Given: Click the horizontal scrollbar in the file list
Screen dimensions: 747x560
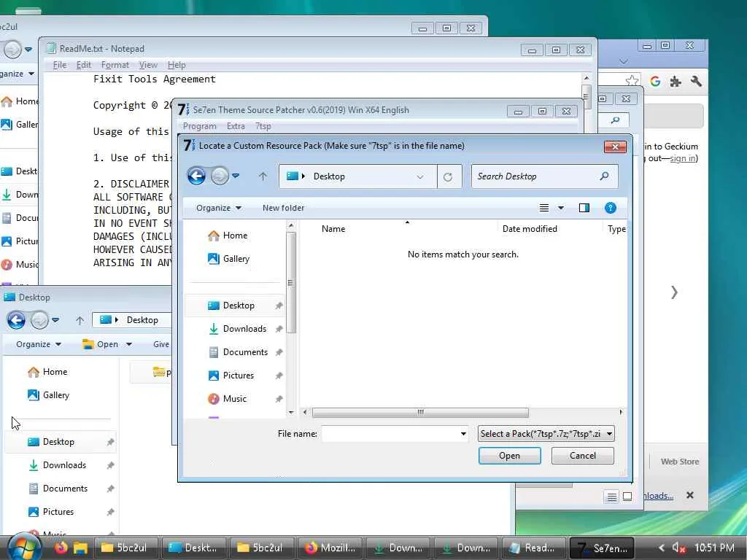Looking at the screenshot, I should point(420,412).
